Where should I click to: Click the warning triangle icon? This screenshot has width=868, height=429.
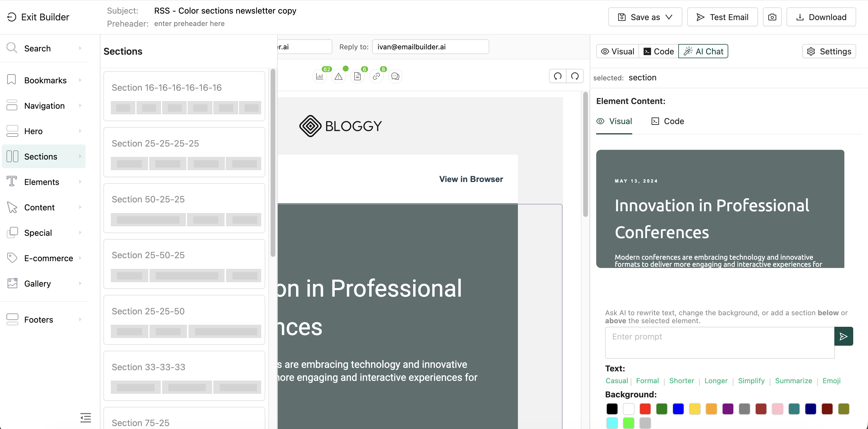[338, 77]
